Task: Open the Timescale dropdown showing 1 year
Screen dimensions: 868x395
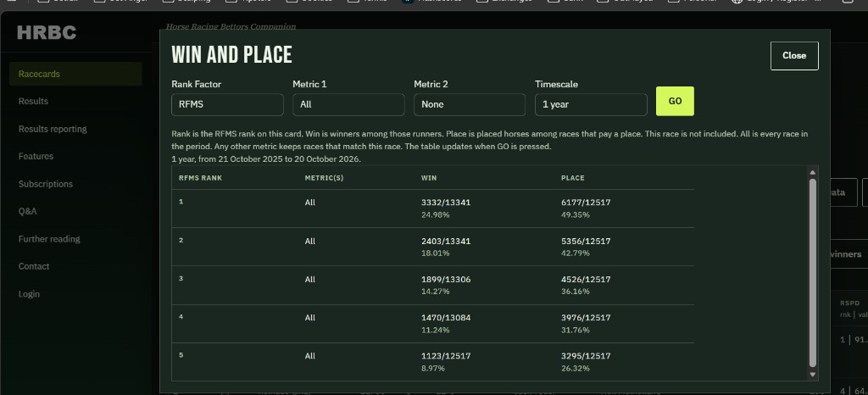Action: pos(591,104)
